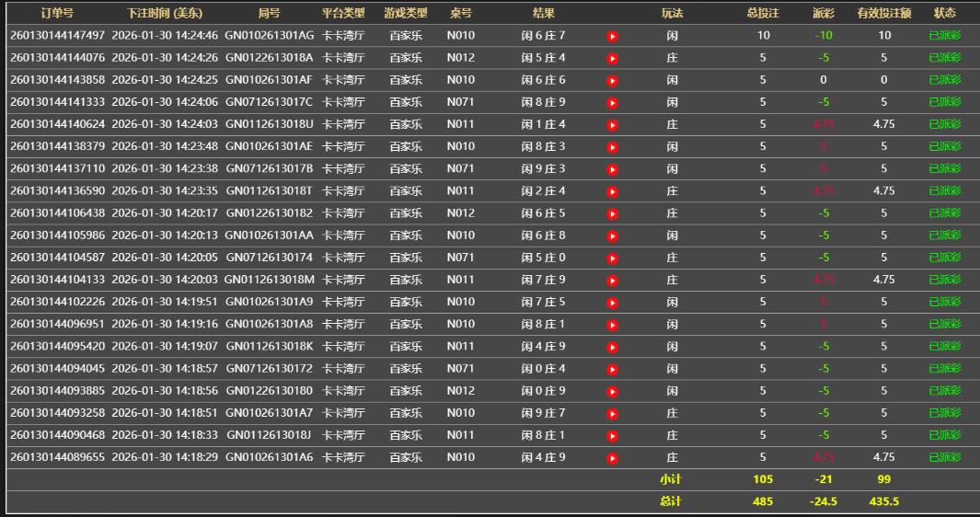Play video for round GN01226130182

point(612,213)
